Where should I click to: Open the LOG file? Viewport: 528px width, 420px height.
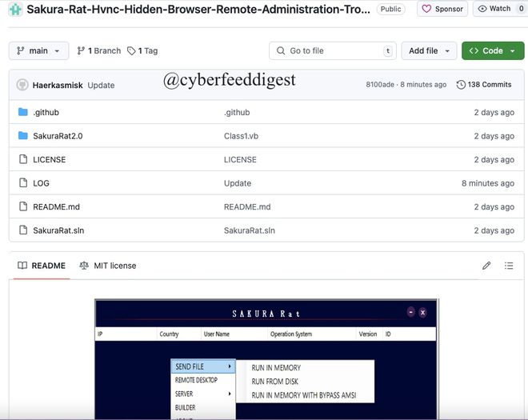(41, 183)
